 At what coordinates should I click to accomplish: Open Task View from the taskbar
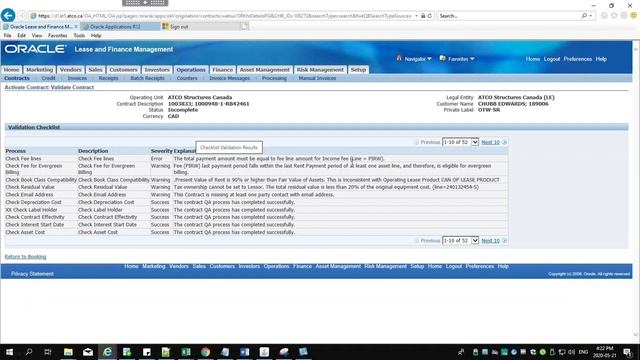[x=48, y=352]
